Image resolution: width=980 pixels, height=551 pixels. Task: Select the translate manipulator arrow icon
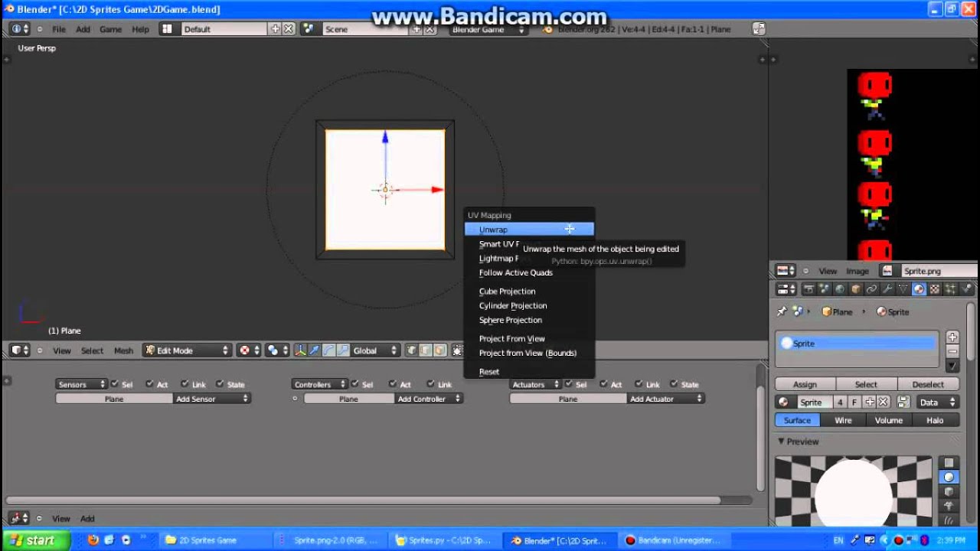tap(314, 350)
